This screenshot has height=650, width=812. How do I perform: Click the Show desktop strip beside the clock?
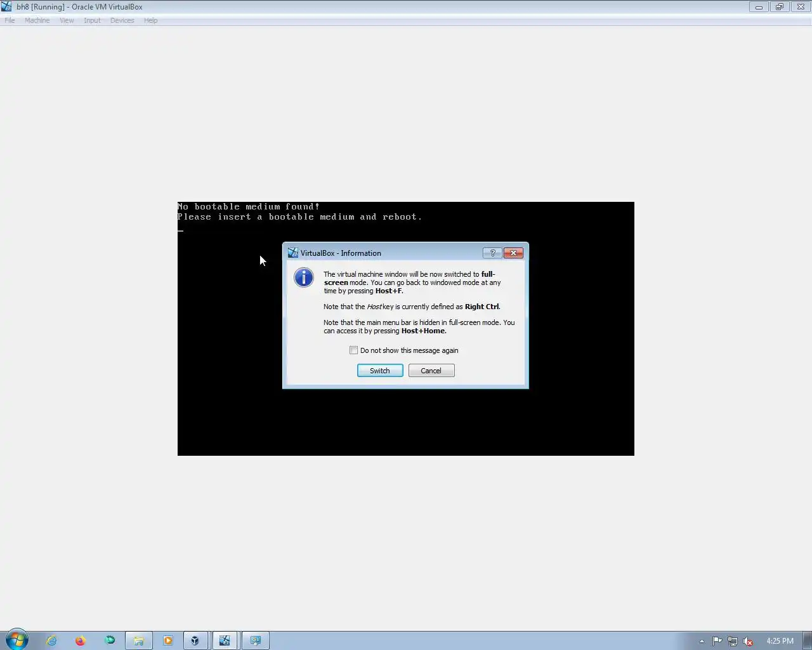click(807, 640)
